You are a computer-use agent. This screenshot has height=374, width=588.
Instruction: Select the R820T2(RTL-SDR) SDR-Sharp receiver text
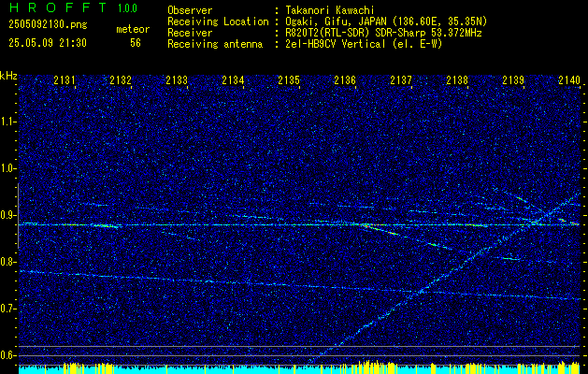(x=383, y=33)
